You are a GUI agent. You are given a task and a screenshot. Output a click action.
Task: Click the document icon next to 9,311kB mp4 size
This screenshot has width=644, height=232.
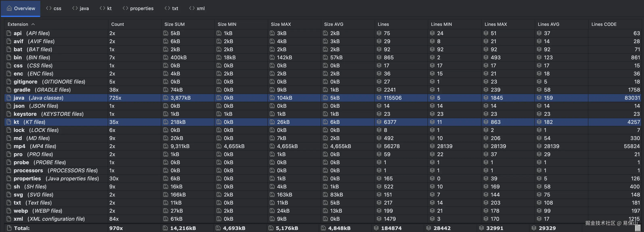166,146
